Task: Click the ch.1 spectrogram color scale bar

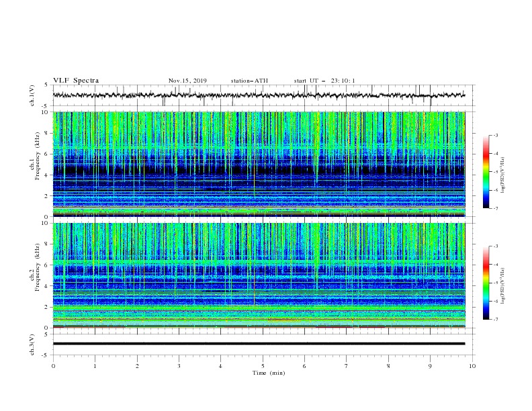Action: click(x=486, y=172)
